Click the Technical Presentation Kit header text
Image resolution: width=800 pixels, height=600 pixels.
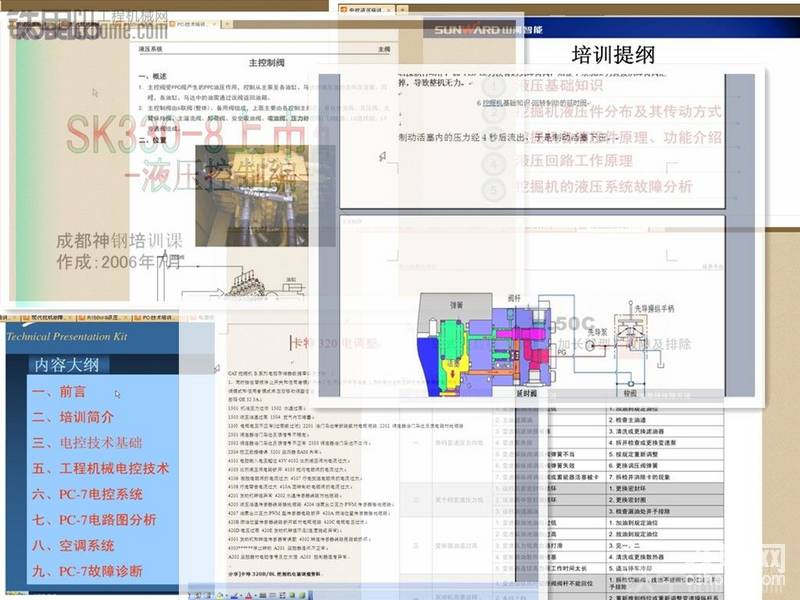(67, 337)
